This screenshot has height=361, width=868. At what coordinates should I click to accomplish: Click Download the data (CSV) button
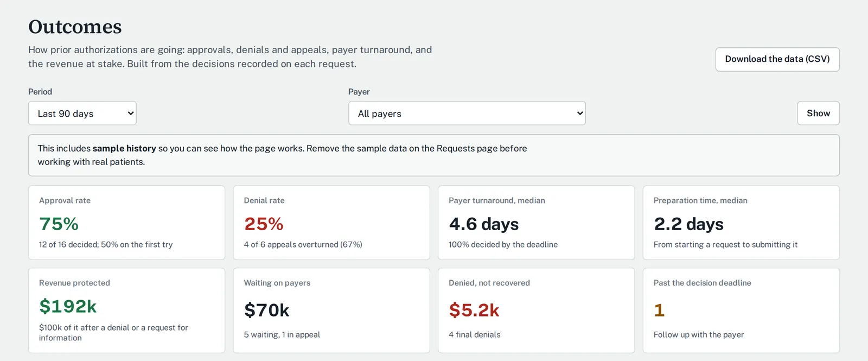coord(777,59)
